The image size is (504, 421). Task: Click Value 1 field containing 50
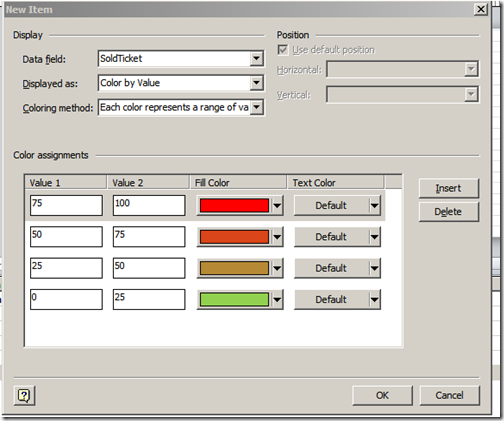coord(66,237)
